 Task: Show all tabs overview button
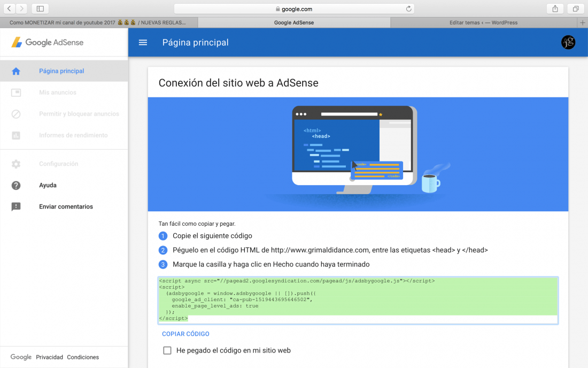(575, 9)
